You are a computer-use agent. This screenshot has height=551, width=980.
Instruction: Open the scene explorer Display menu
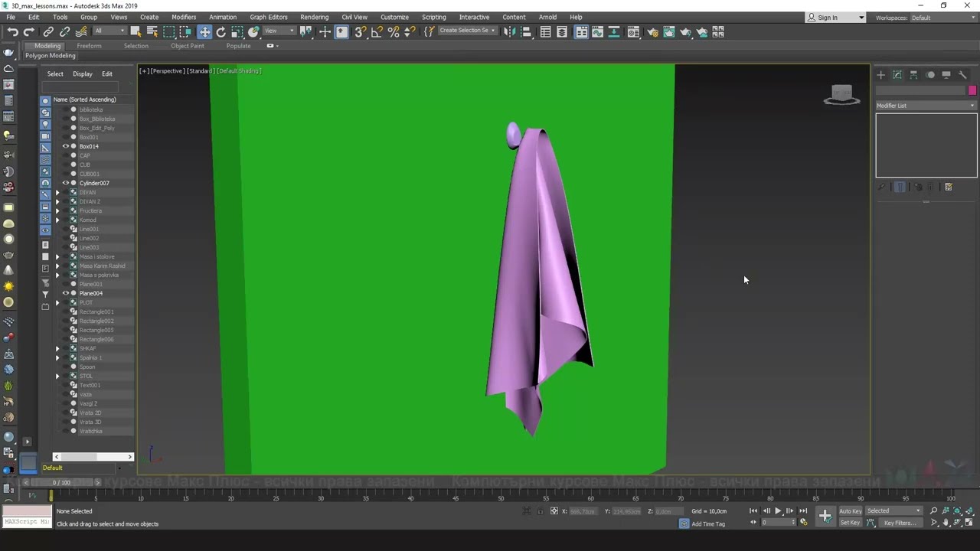point(83,74)
